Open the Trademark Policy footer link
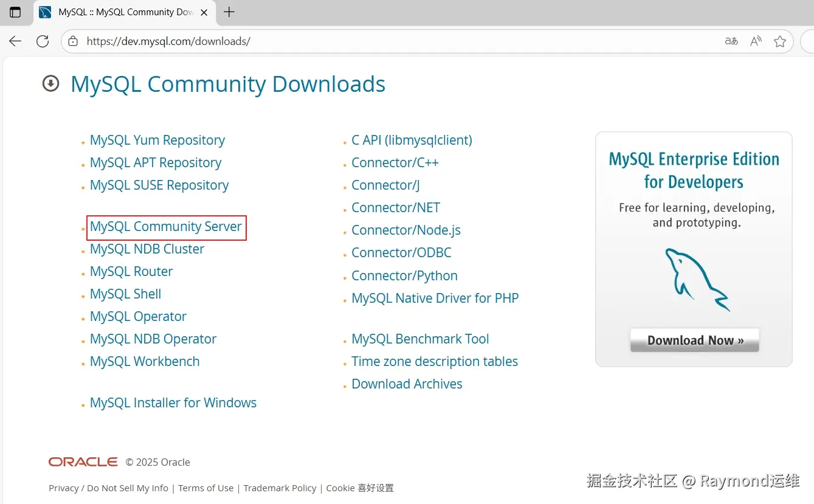Viewport: 814px width, 504px height. click(280, 488)
